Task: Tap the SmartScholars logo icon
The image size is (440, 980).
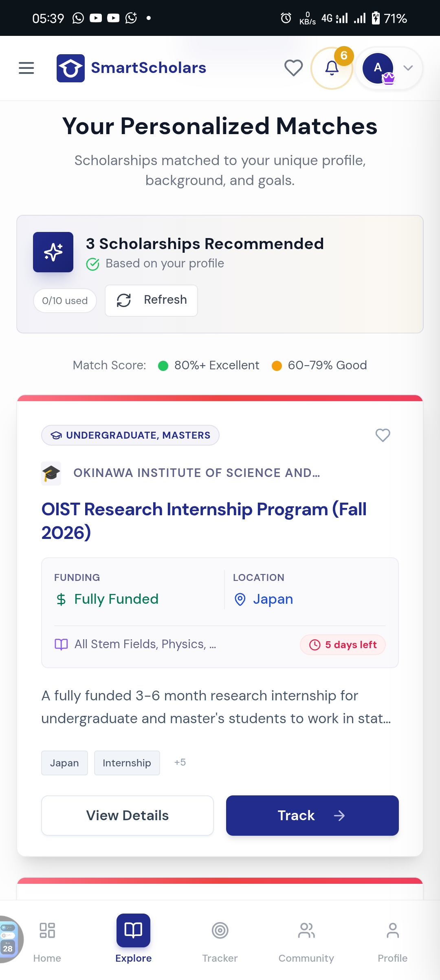Action: (x=70, y=68)
